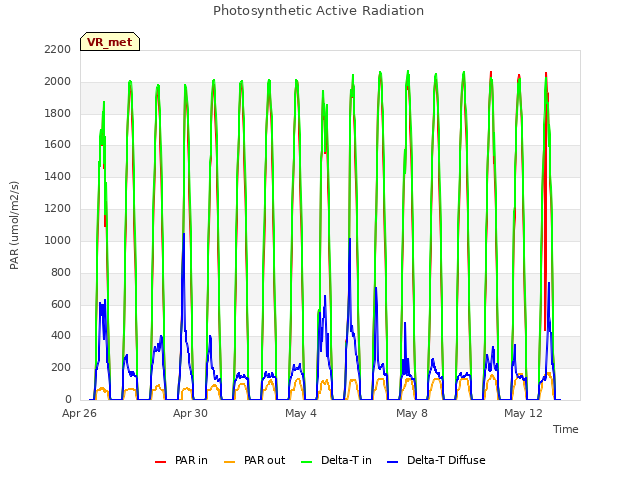
Task: Click the red PAR in legend swatch
Action: [160, 462]
